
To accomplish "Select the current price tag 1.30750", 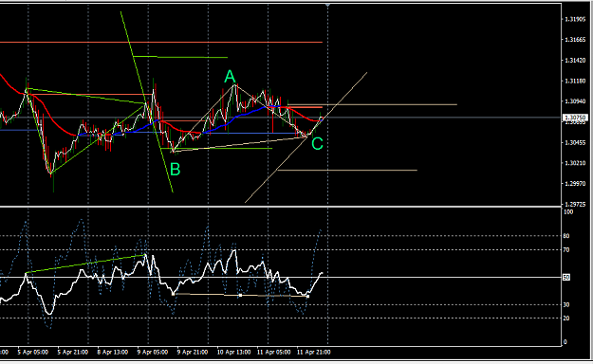I will coord(575,118).
